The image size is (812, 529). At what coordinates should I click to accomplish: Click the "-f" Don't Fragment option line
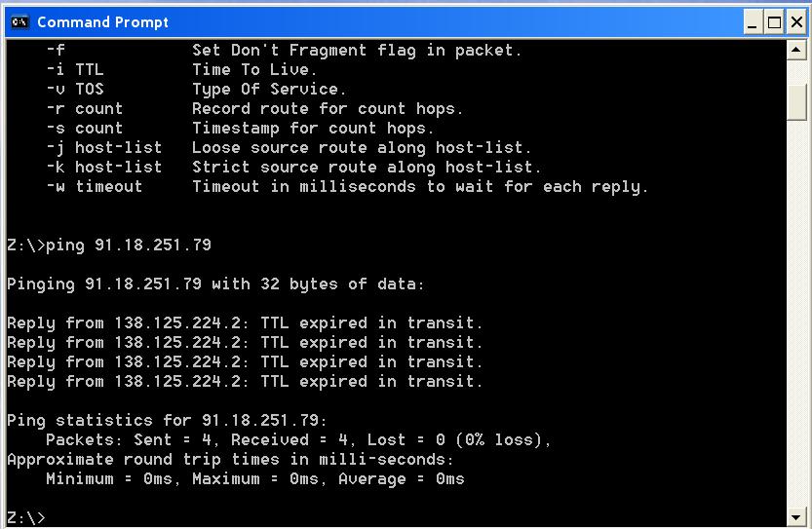pyautogui.click(x=284, y=51)
